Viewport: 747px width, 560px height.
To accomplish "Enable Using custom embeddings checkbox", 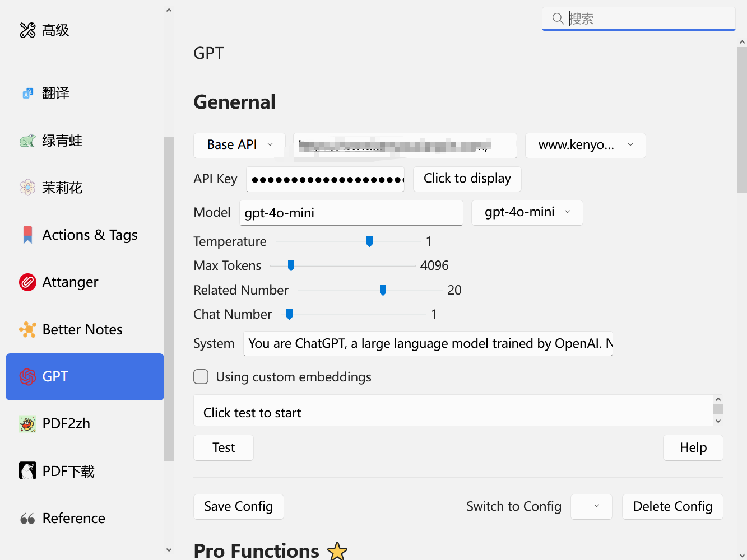I will pyautogui.click(x=201, y=377).
